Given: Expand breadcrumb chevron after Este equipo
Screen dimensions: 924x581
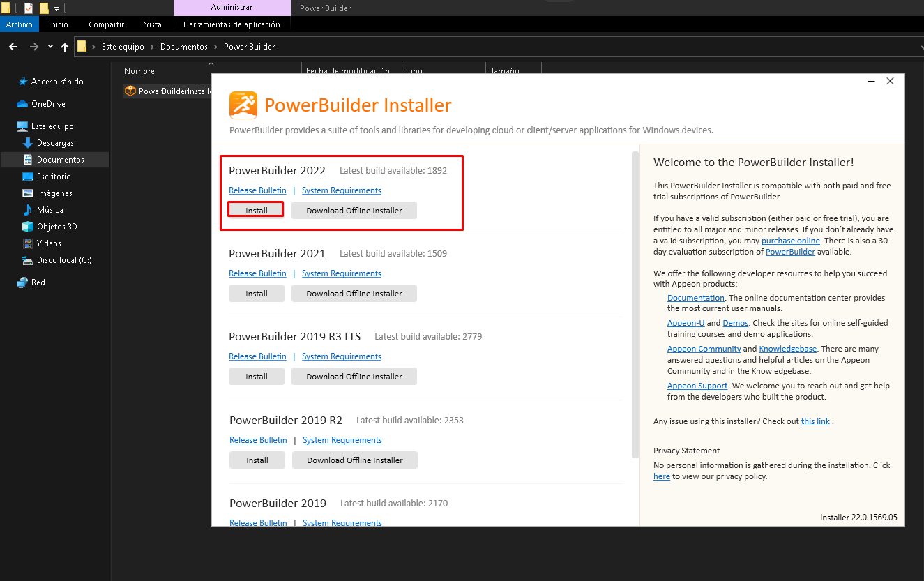Looking at the screenshot, I should click(152, 47).
